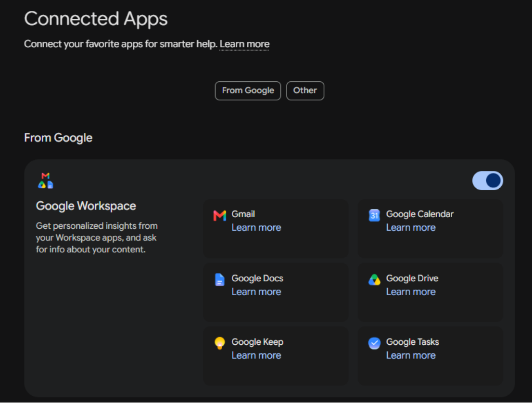Viewport: 532px width, 403px height.
Task: Click the Google Drive app name
Action: point(412,278)
